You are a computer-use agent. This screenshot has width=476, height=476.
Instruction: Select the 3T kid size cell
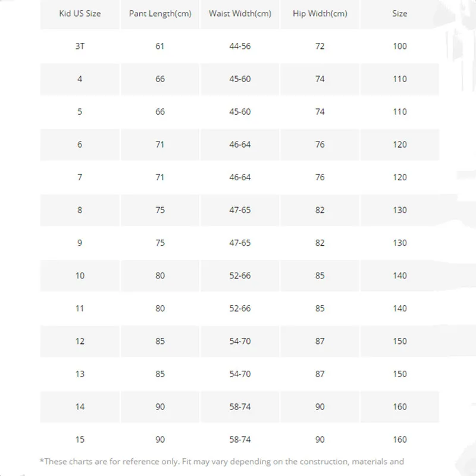click(x=80, y=46)
